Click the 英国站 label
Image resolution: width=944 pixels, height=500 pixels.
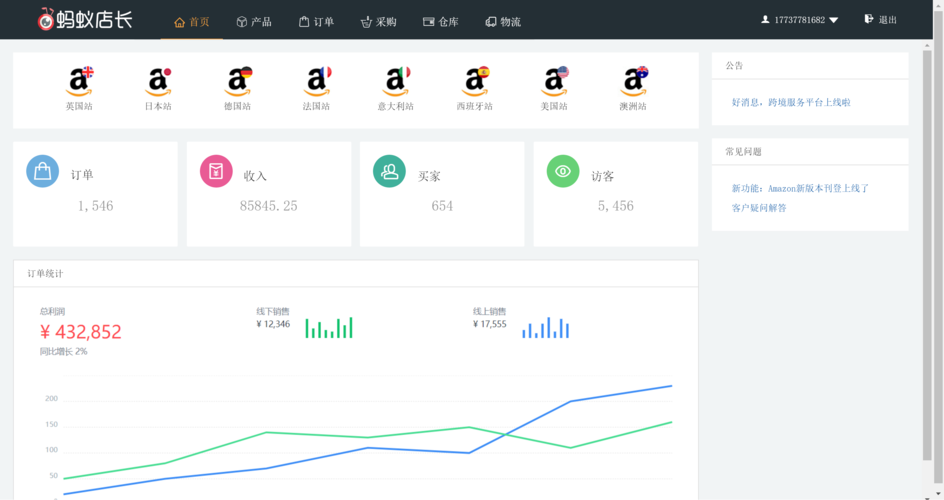(x=79, y=106)
